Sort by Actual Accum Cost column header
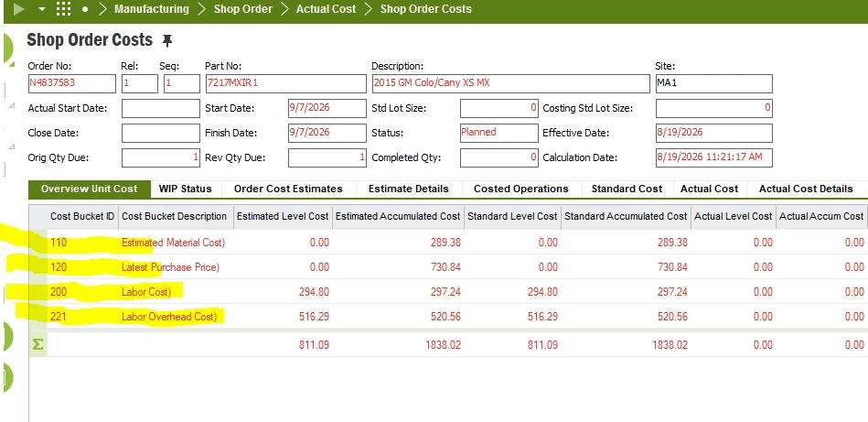This screenshot has height=422, width=868. pos(821,217)
